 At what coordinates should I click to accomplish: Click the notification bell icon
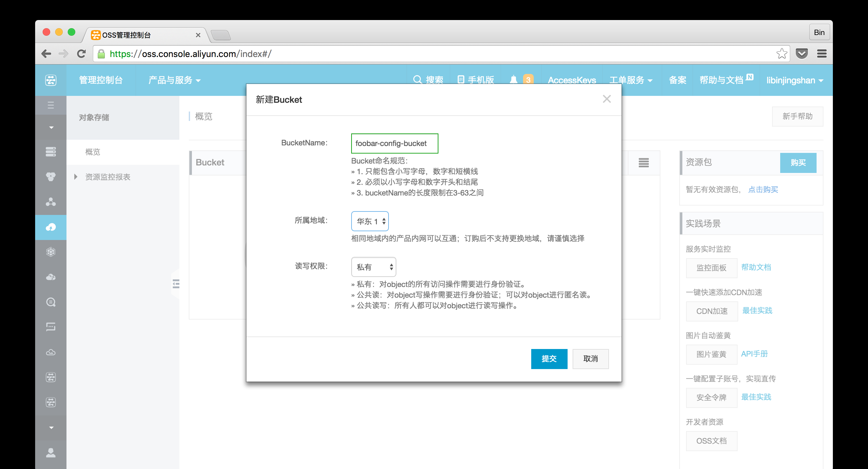(x=513, y=80)
